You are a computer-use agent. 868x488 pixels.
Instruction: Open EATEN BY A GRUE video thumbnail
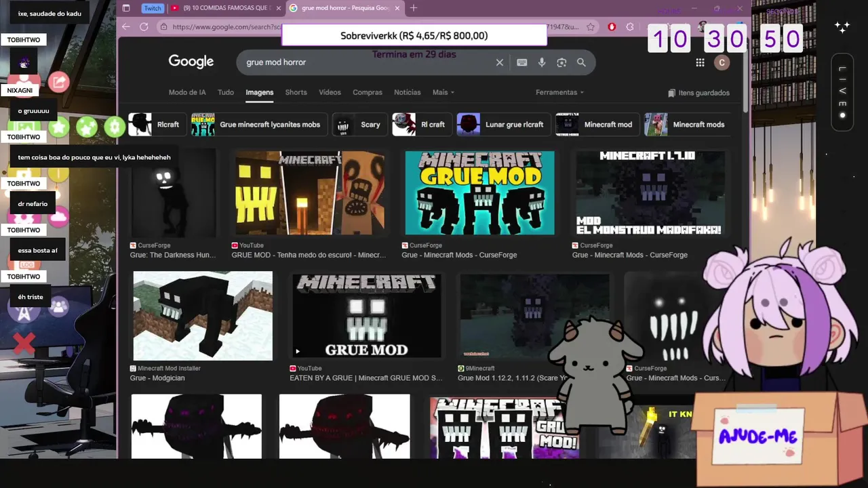point(367,316)
